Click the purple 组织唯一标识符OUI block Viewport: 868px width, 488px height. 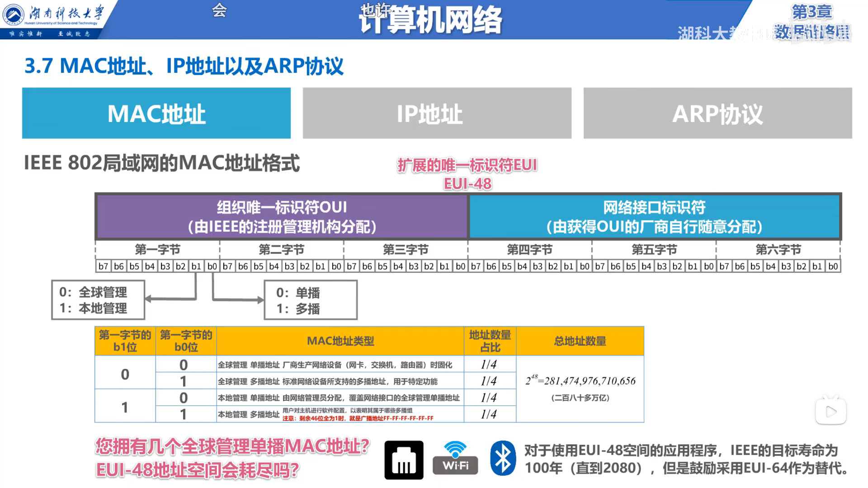282,216
